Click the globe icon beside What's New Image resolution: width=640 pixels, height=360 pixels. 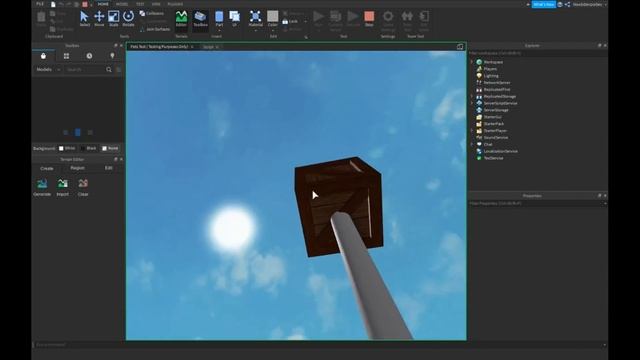point(560,4)
